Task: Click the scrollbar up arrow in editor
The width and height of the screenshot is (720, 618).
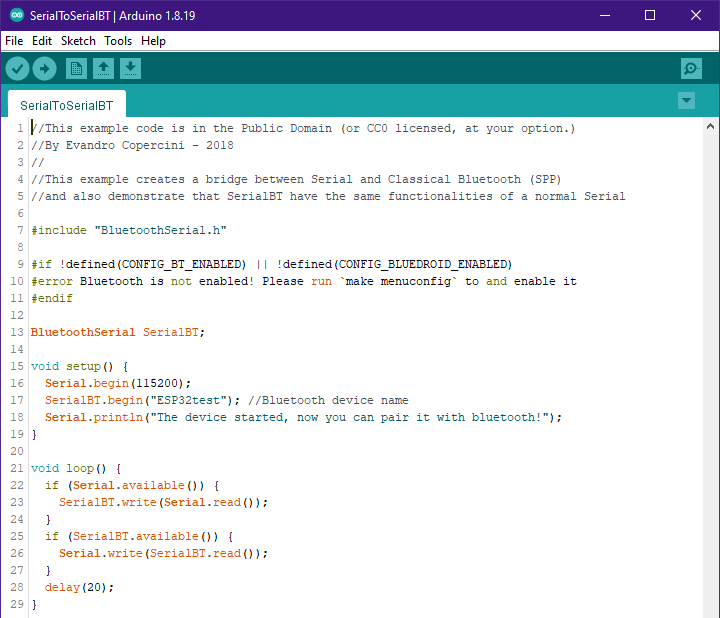Action: pos(710,126)
